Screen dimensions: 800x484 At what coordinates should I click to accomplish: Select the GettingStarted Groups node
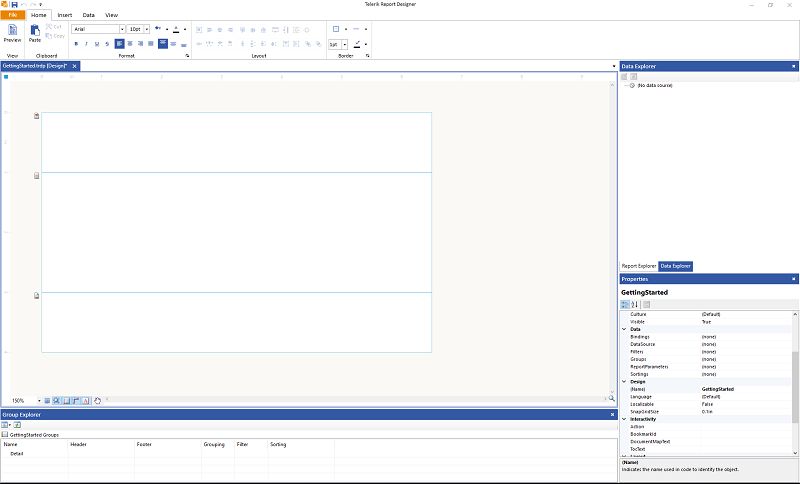coord(34,435)
